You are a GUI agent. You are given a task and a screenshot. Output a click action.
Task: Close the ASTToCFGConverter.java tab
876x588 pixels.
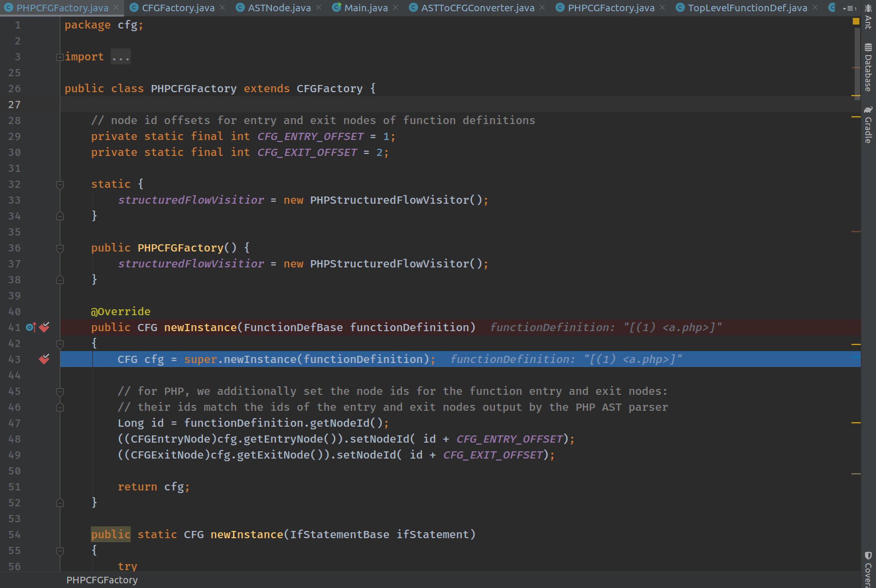click(542, 8)
